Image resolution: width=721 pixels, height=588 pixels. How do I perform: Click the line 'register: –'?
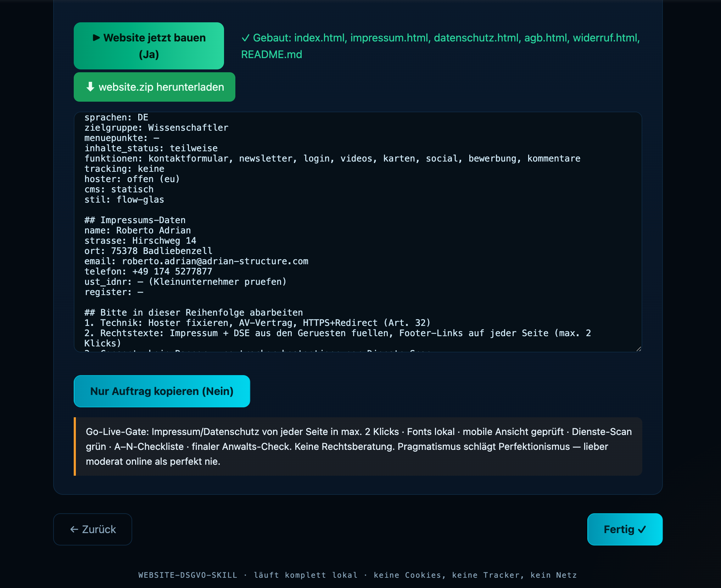[114, 292]
